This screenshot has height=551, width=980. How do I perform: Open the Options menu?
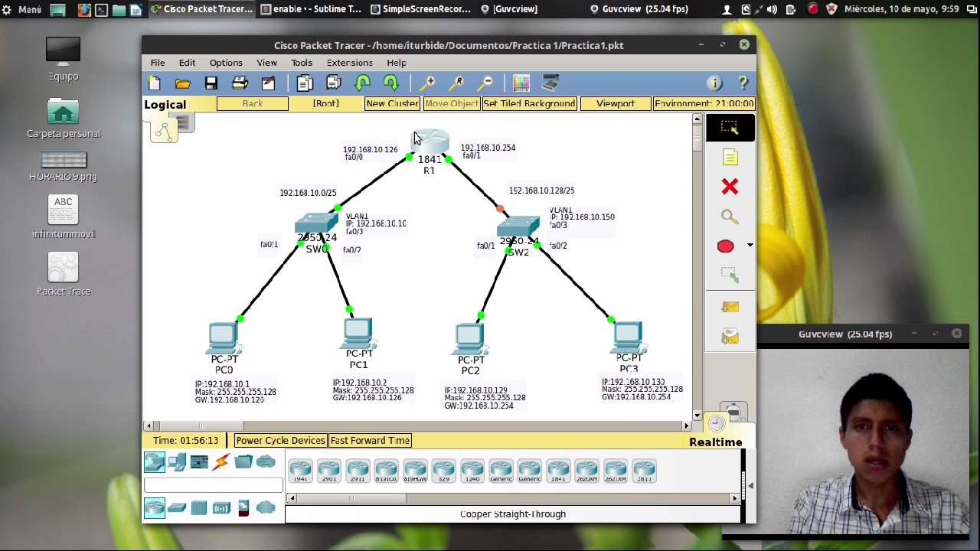coord(226,63)
